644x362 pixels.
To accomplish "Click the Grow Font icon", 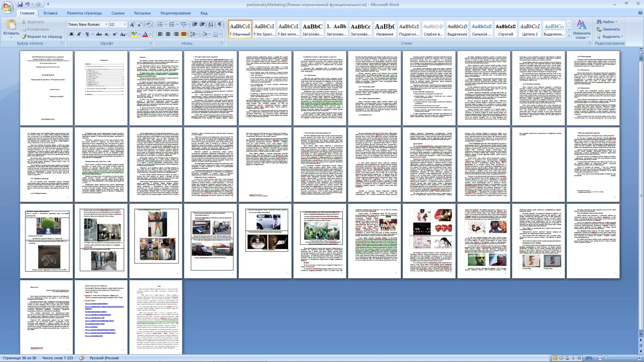I will coord(132,24).
